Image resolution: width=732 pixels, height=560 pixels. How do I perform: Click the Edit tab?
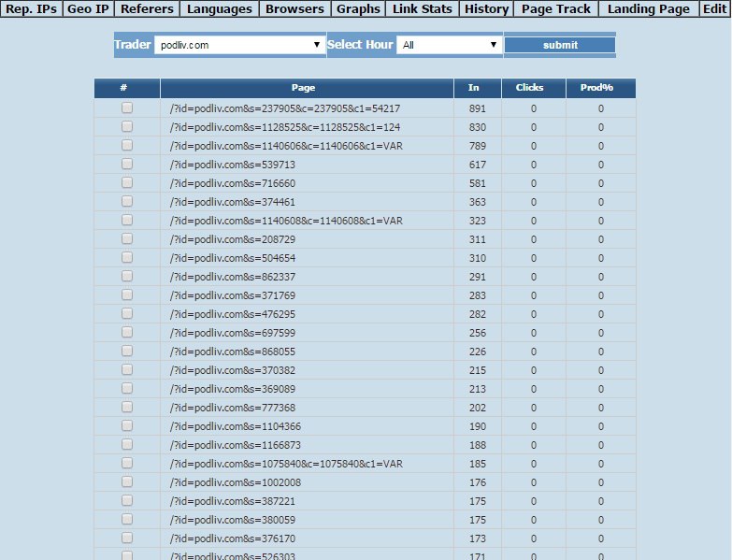pos(715,8)
